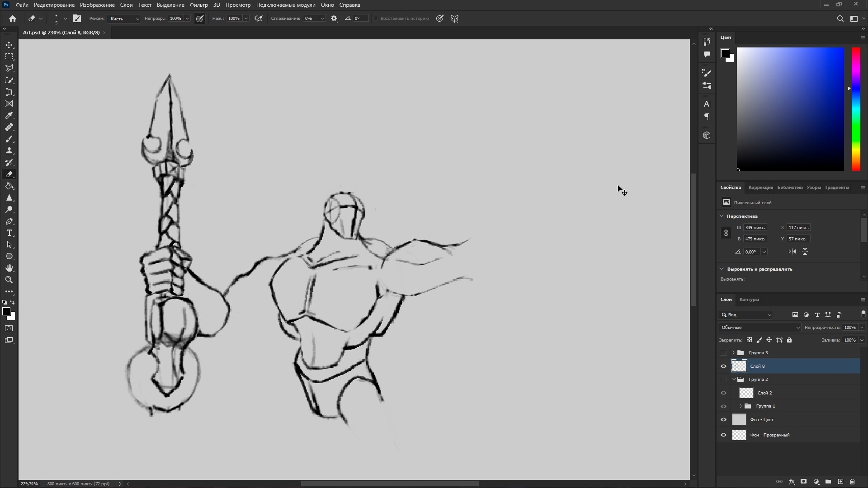Show the Группа 3 group

pyautogui.click(x=723, y=353)
